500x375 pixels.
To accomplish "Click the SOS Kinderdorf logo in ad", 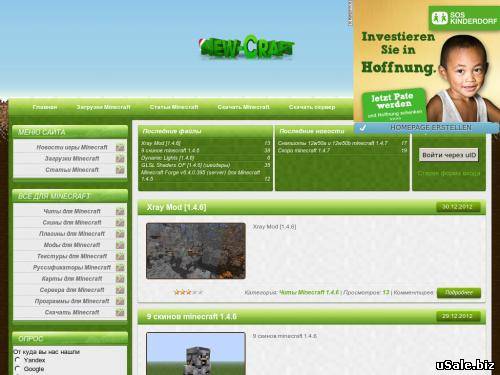I will click(x=464, y=18).
